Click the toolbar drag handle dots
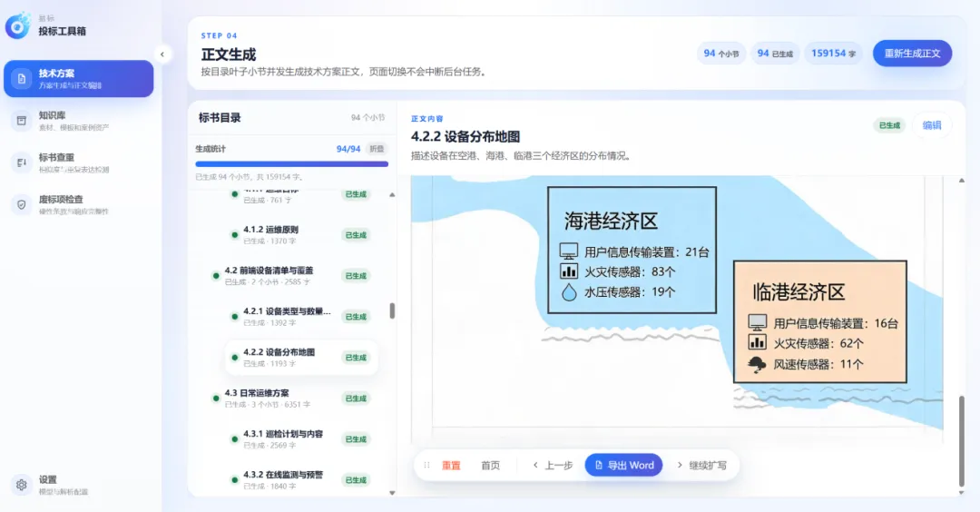The image size is (980, 512). 426,465
